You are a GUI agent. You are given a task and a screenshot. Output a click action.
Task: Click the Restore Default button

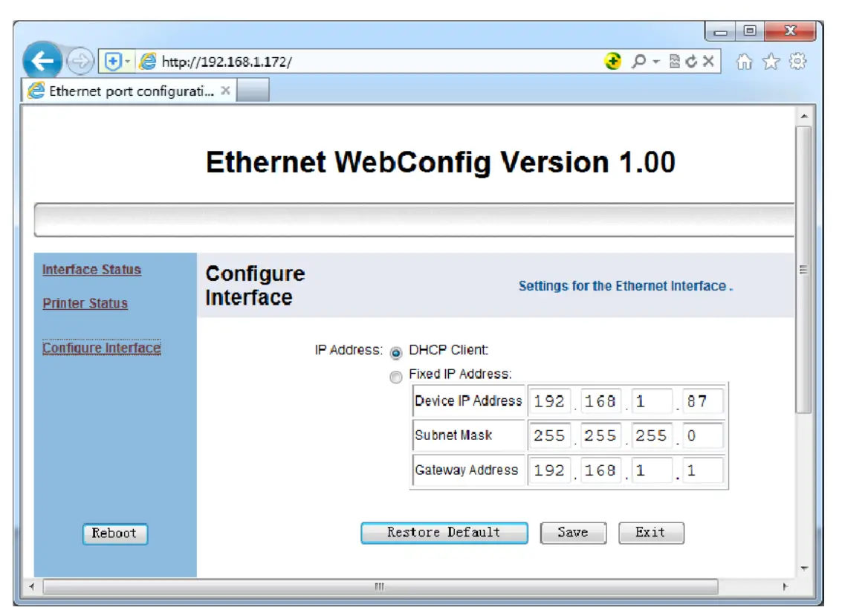pos(443,532)
